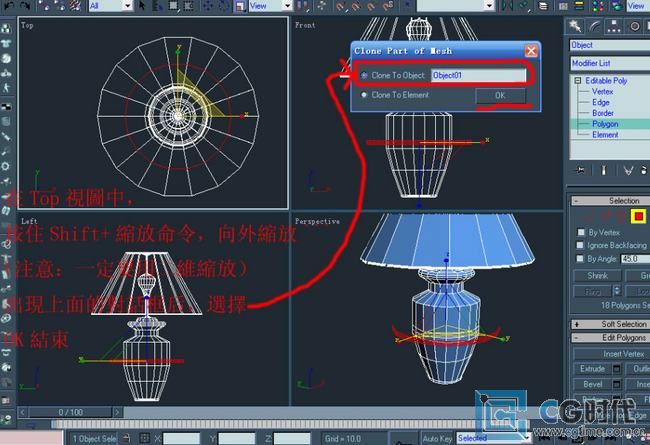The width and height of the screenshot is (650, 445).
Task: Click the Pin Stack icon below the modifier stack
Action: (x=578, y=170)
